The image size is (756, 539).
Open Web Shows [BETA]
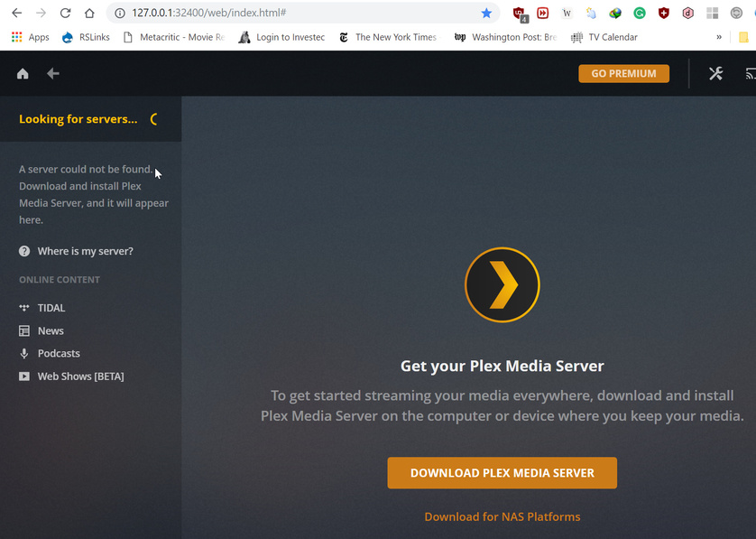(80, 376)
